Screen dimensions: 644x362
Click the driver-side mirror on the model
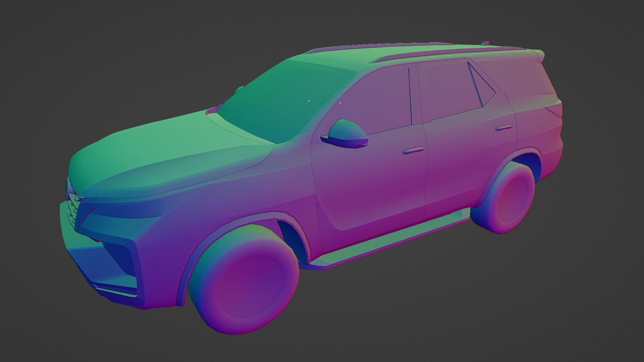tap(344, 133)
